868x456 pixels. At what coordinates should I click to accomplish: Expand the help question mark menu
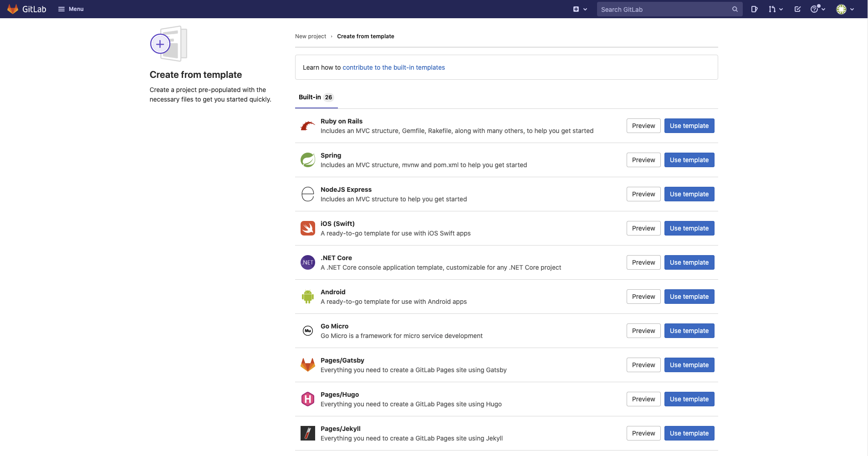818,9
